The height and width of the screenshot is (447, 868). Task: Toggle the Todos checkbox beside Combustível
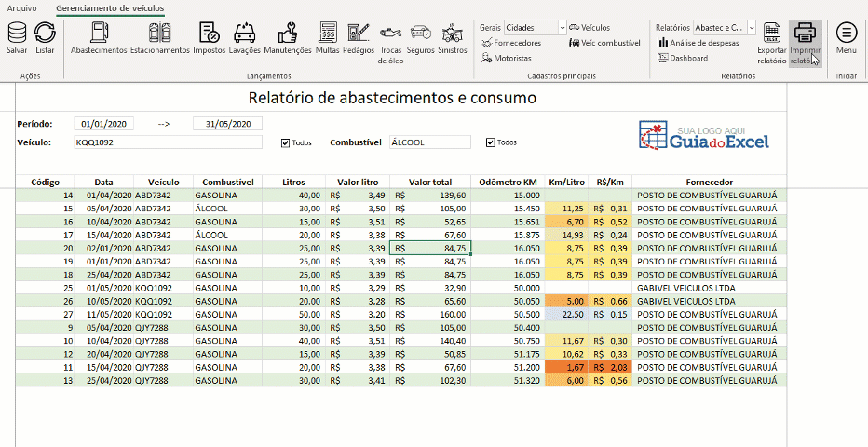tap(490, 142)
